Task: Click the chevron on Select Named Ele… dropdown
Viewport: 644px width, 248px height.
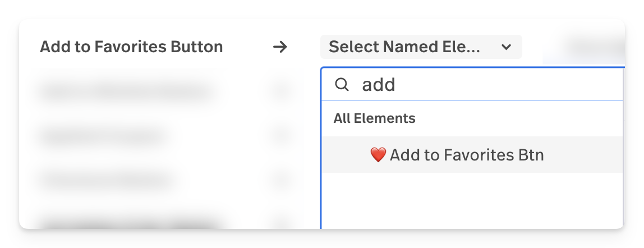Action: point(507,47)
